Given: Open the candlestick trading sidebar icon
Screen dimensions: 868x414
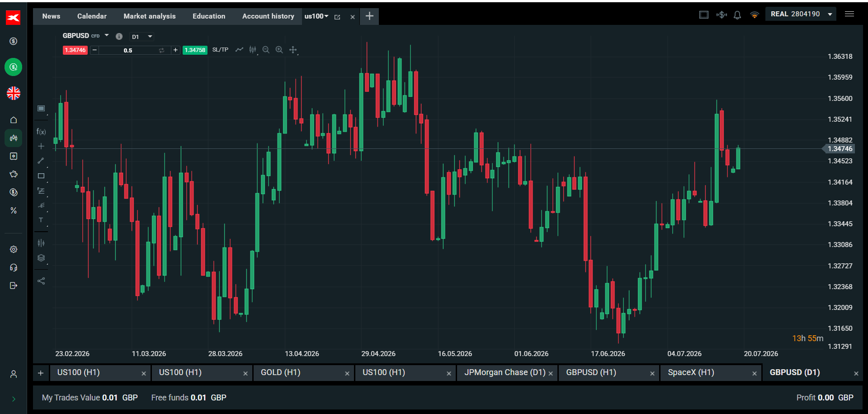Looking at the screenshot, I should point(14,138).
